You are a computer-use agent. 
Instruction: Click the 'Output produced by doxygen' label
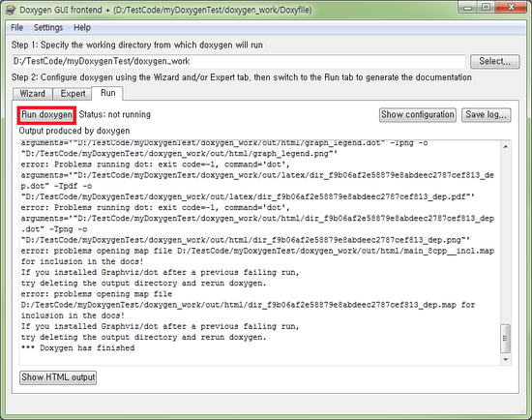[74, 131]
